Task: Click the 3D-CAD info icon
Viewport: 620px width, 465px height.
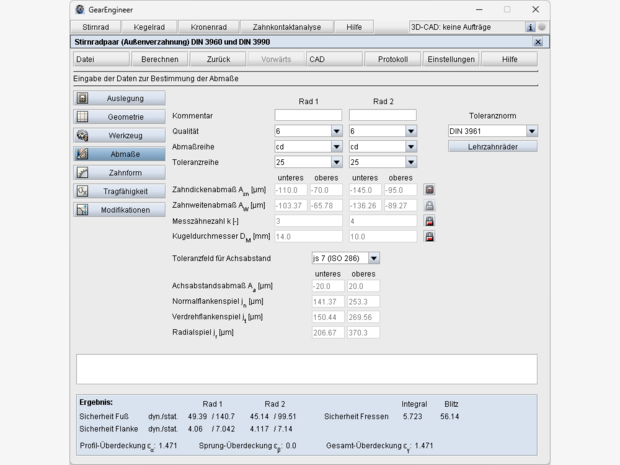Action: coord(530,27)
